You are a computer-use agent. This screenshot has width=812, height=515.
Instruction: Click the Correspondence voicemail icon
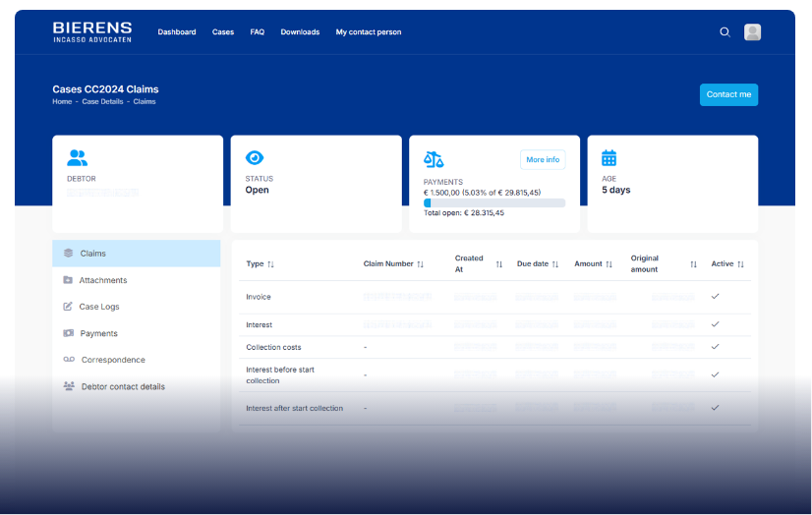coord(69,359)
